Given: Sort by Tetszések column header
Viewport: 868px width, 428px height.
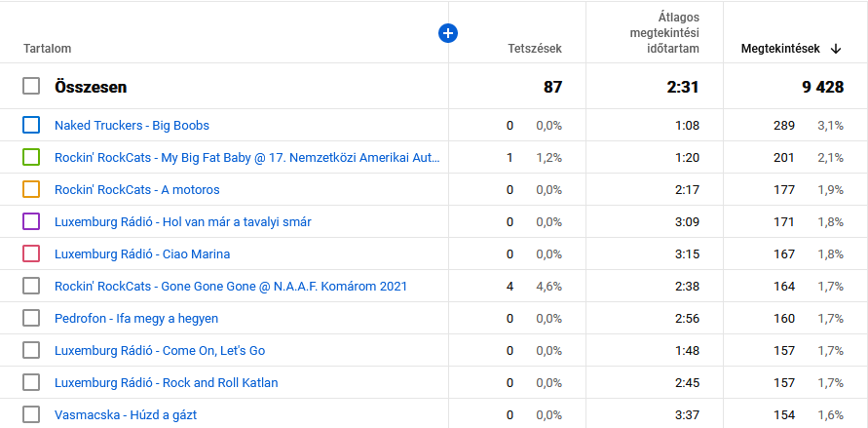Looking at the screenshot, I should pos(534,48).
